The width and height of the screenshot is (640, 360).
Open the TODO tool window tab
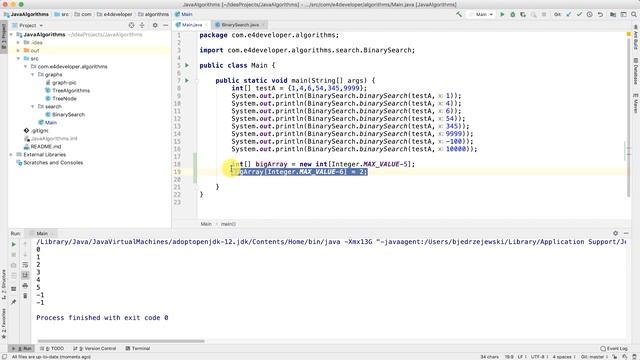coord(52,349)
